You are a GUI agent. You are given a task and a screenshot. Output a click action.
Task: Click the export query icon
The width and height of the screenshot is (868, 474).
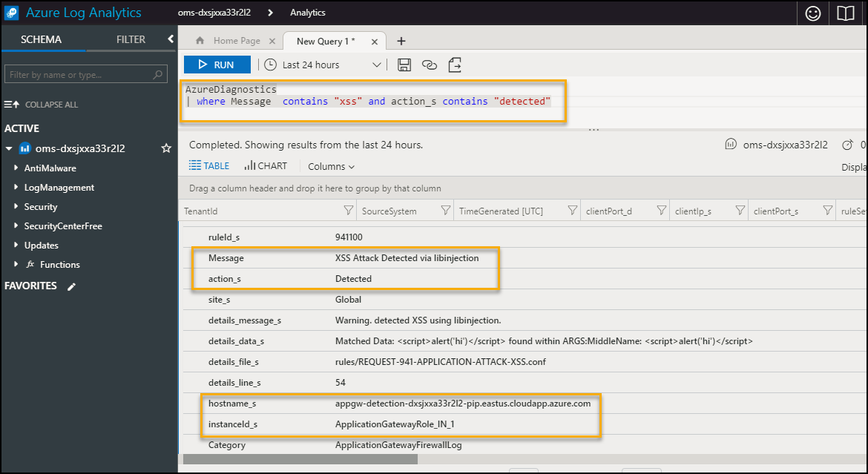click(455, 65)
